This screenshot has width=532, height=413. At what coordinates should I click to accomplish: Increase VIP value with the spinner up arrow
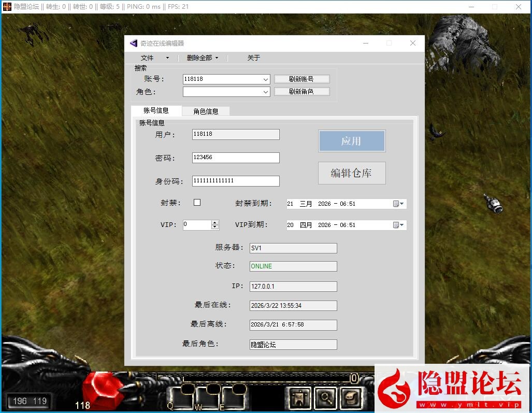pyautogui.click(x=214, y=222)
